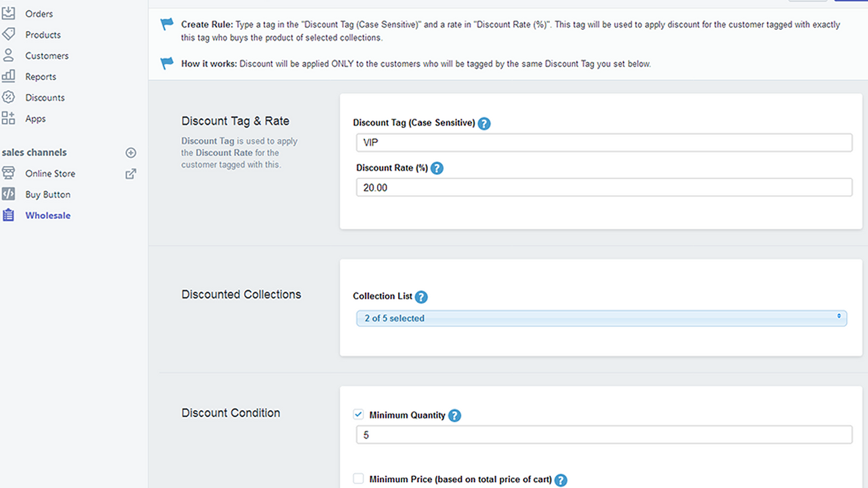The image size is (868, 488).
Task: Open the Orders section in the sidebar
Action: click(39, 14)
